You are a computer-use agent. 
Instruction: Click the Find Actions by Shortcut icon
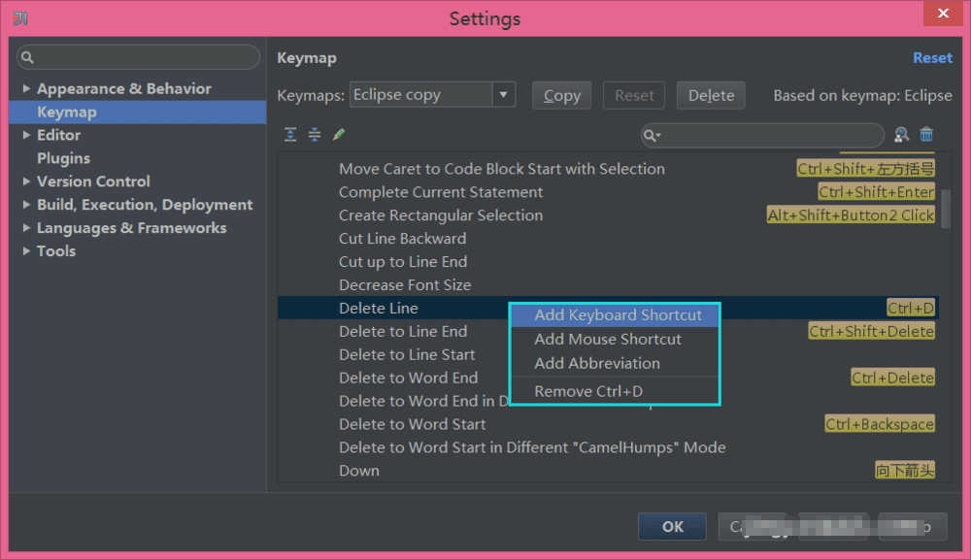[902, 135]
